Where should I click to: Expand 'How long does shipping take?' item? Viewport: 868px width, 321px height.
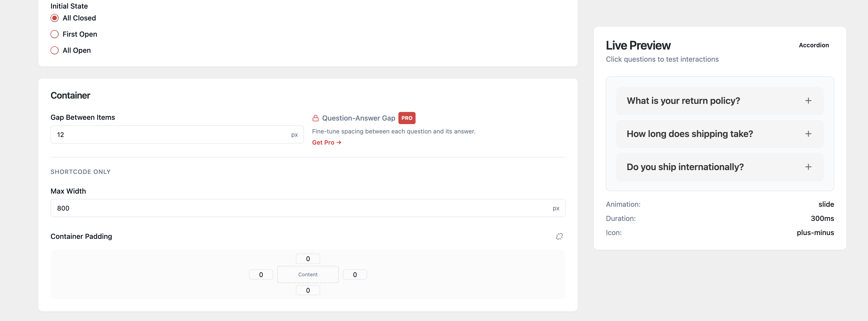(x=690, y=134)
